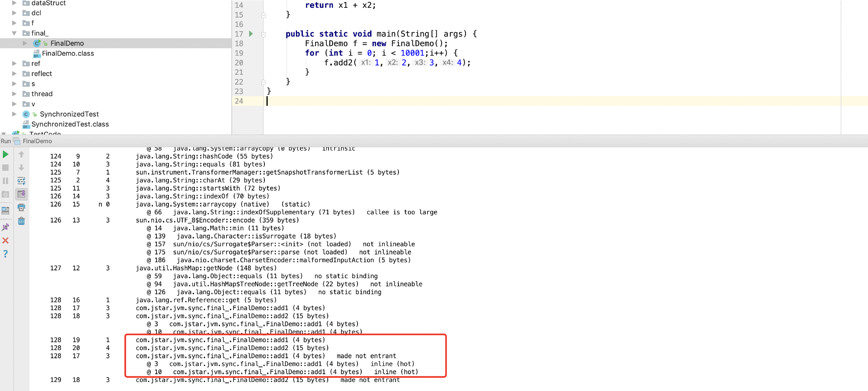Clear all console output with trash icon
This screenshot has width=868, height=391.
pos(21,221)
